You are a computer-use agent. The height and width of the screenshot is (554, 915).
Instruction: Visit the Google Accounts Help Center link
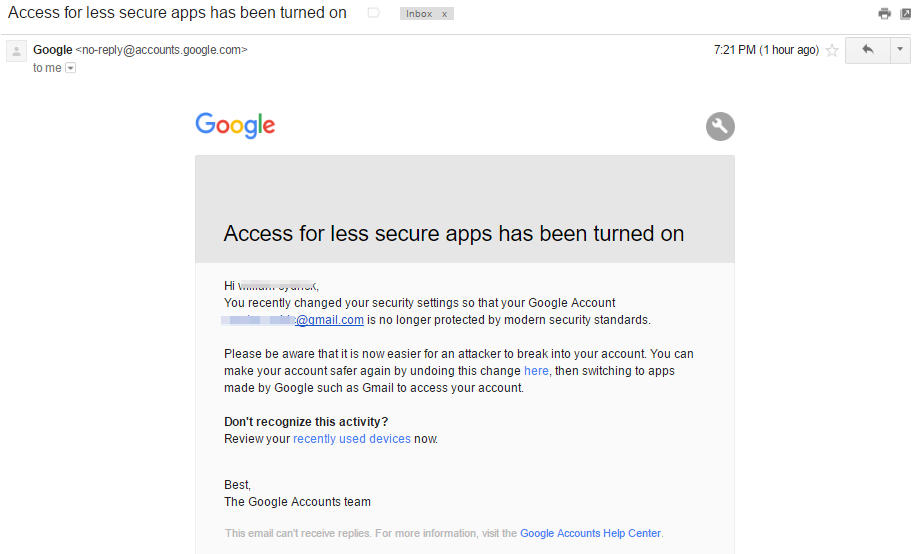590,534
